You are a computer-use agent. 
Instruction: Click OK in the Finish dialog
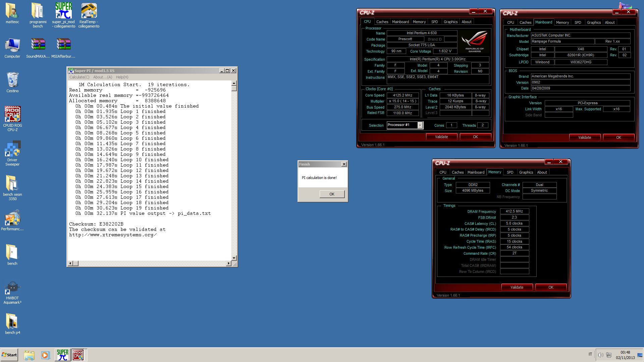point(332,194)
